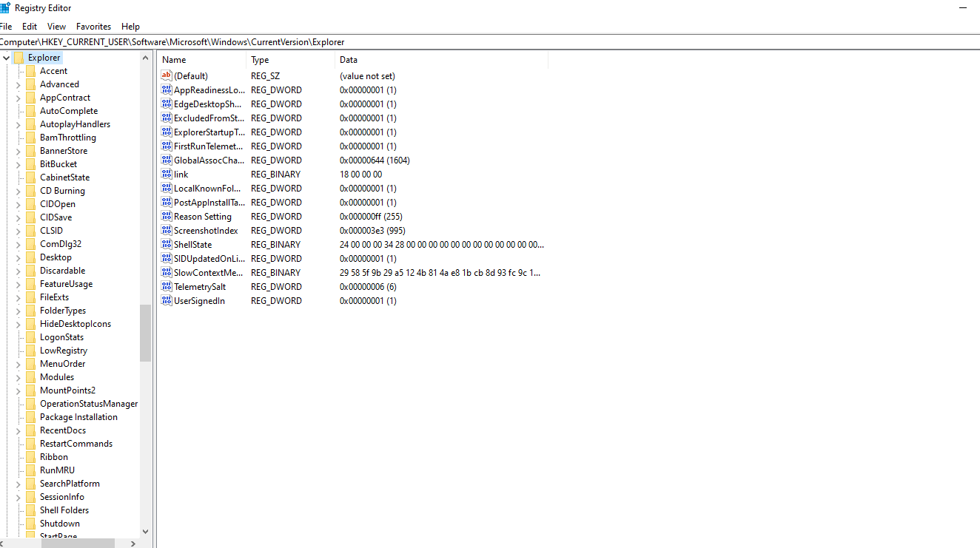This screenshot has height=548, width=980.
Task: Select the Shell Folders key
Action: 64,510
